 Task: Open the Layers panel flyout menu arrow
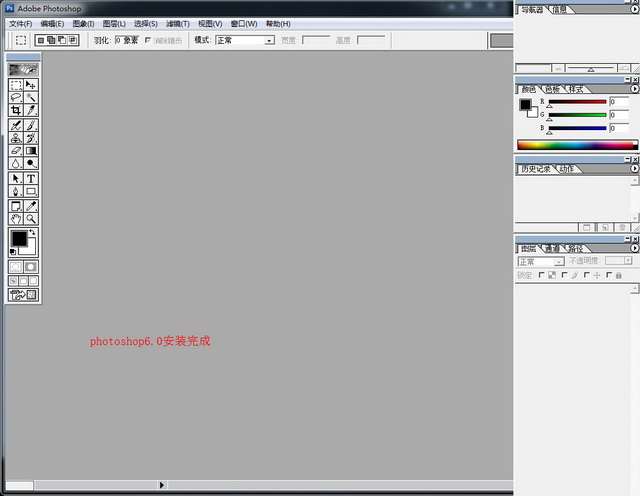(635, 248)
